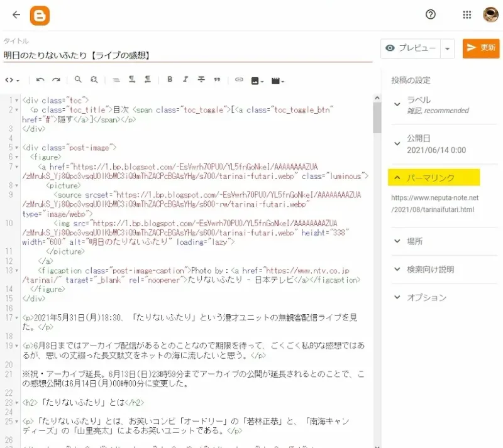Click the プレビュー button
Viewport: 503px width, 448px height.
pyautogui.click(x=410, y=48)
